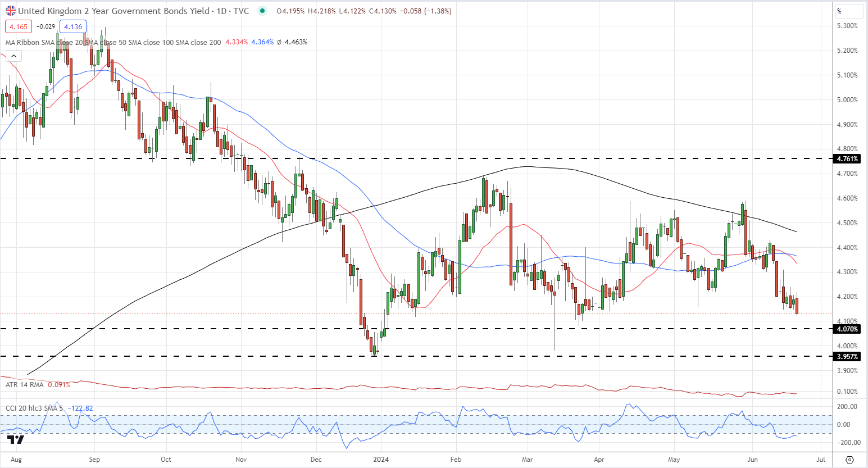The height and width of the screenshot is (468, 868).
Task: Click the Jun label on time axis
Action: pyautogui.click(x=752, y=460)
